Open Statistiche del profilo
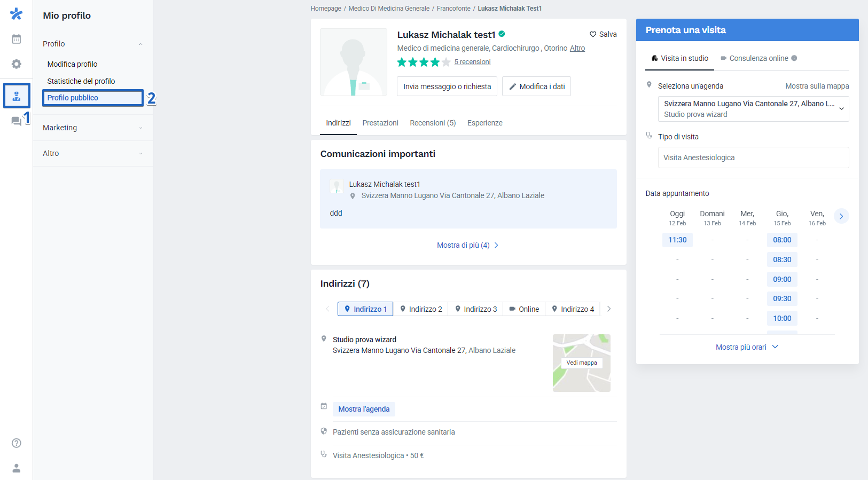868x480 pixels. 81,81
